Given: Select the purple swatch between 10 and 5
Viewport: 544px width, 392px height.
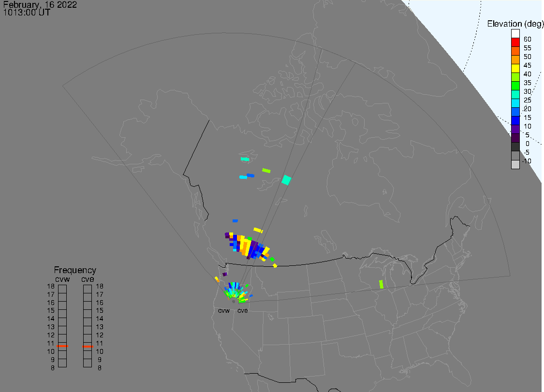Looking at the screenshot, I should [515, 129].
